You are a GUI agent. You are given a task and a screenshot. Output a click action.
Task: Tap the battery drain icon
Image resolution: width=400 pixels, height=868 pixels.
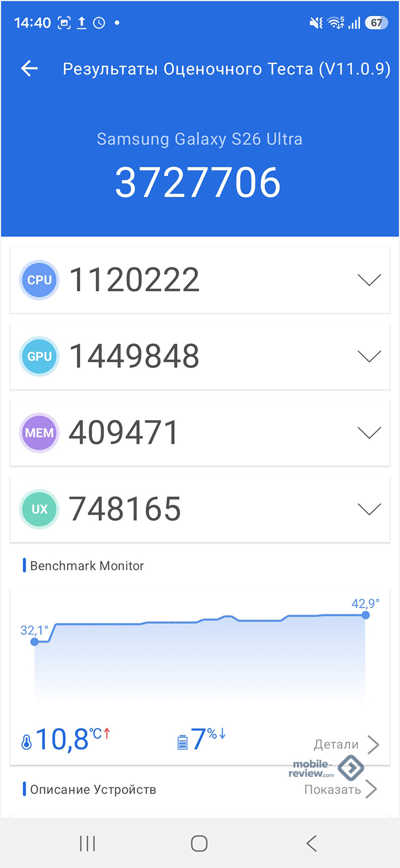(183, 742)
